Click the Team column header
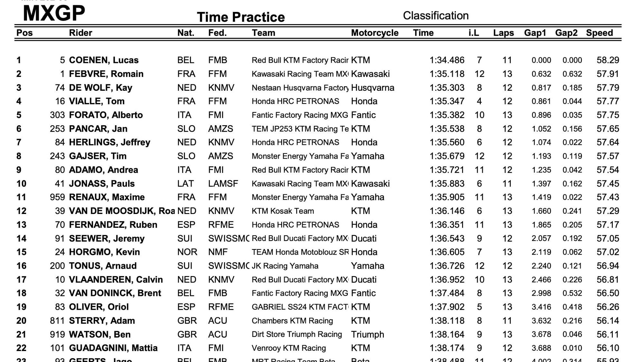Viewport: 644px width, 362px height. click(x=263, y=33)
